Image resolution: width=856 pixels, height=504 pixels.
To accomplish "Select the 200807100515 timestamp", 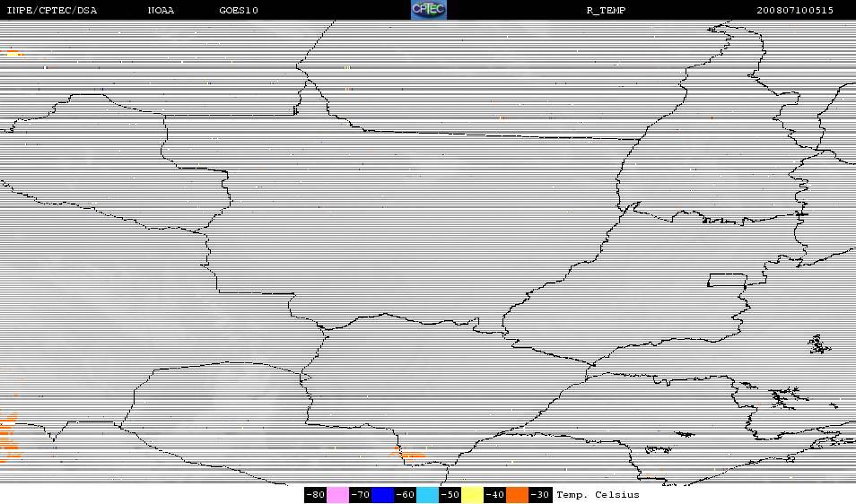I will pyautogui.click(x=795, y=11).
